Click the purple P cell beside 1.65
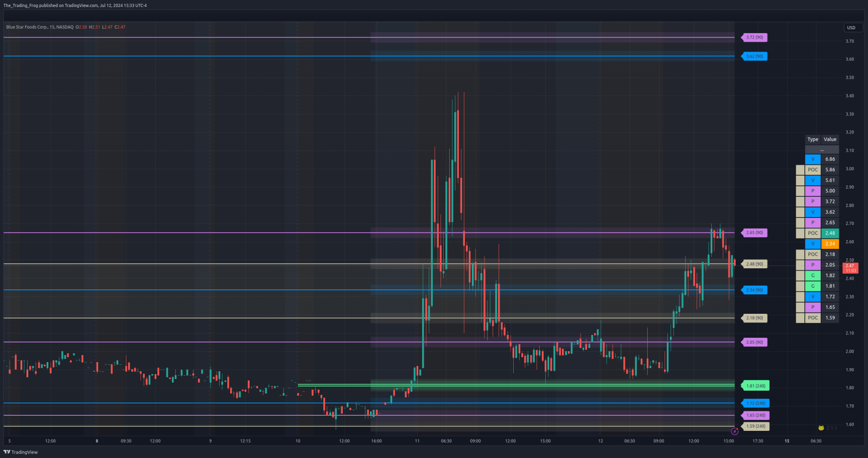868x458 pixels. (x=813, y=307)
